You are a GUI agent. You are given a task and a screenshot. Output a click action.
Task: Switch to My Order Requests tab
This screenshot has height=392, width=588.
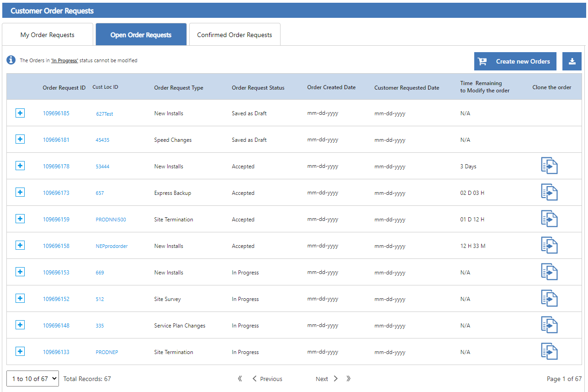pyautogui.click(x=48, y=35)
